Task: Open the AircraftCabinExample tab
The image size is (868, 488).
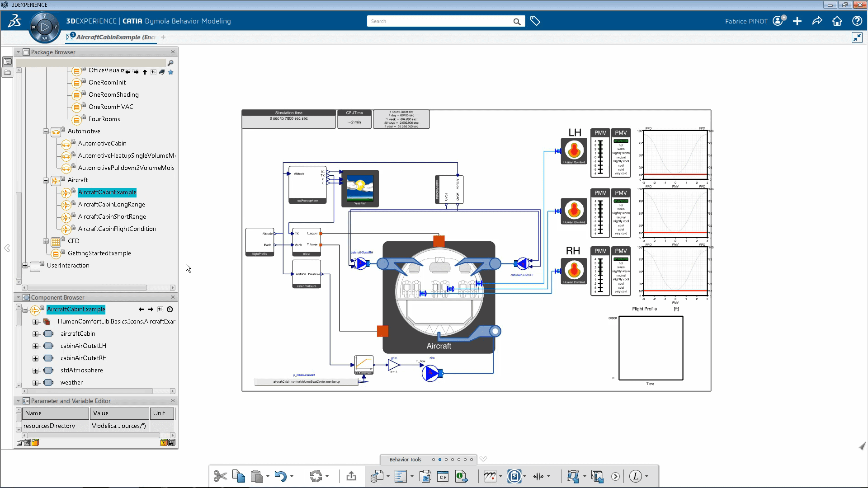Action: pos(115,37)
